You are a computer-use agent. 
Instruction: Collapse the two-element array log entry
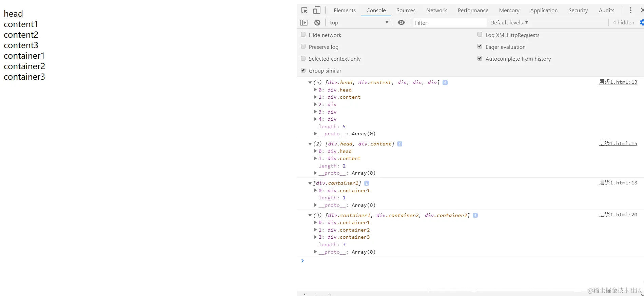(x=310, y=144)
